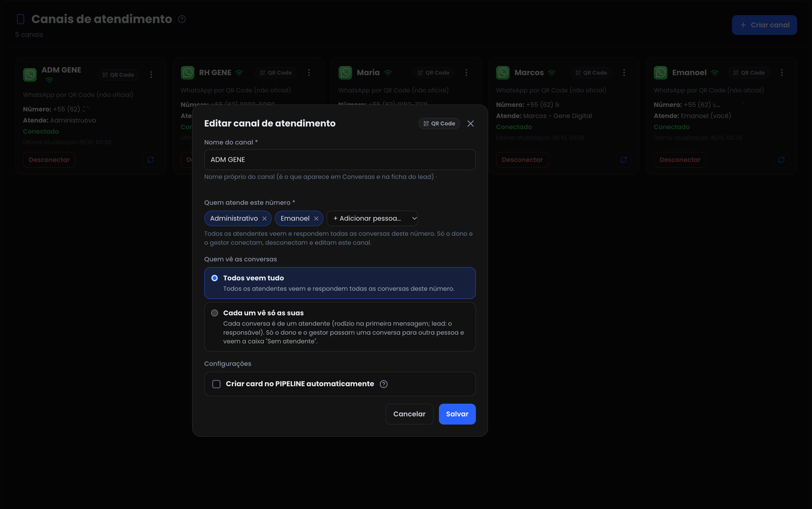Click the QR Code badge on Marcos card

tap(591, 73)
